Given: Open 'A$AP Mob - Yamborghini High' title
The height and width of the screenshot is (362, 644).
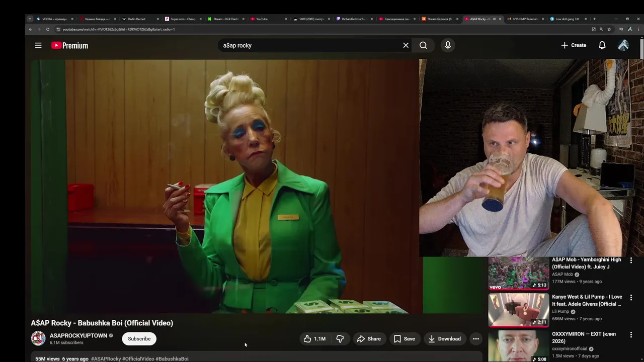Looking at the screenshot, I should (x=587, y=263).
